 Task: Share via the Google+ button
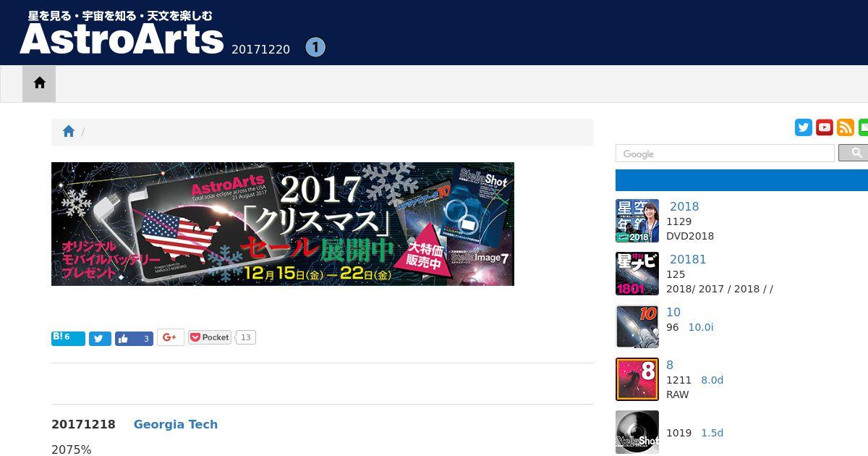[x=170, y=337]
